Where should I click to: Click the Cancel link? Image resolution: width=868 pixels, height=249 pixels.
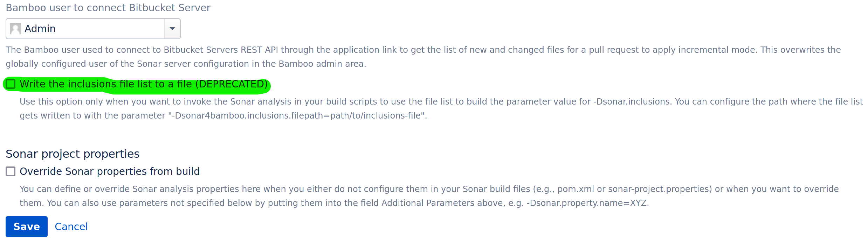[71, 227]
